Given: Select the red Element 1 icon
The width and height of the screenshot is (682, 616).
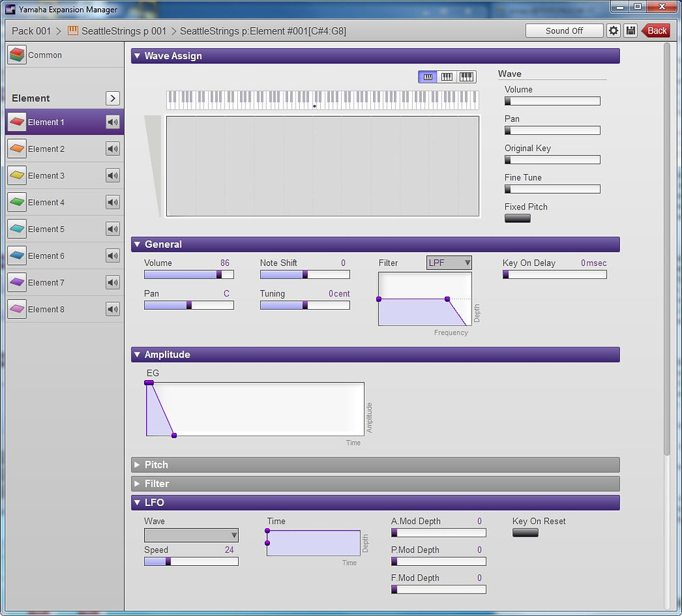Looking at the screenshot, I should point(17,123).
